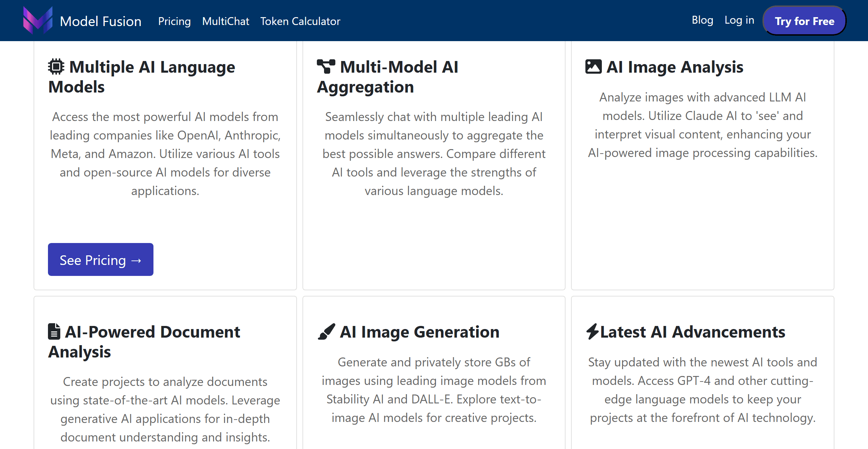
Task: Open the Blog link
Action: tap(702, 20)
